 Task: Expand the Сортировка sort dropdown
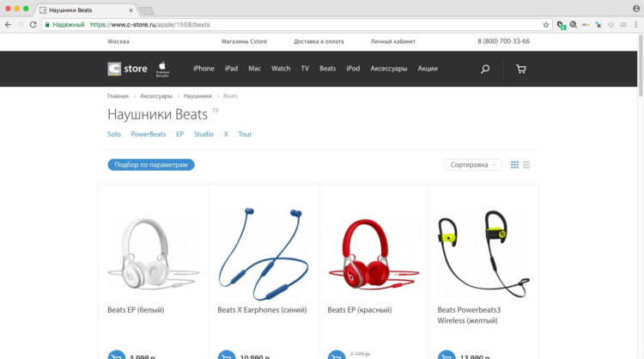coord(472,165)
